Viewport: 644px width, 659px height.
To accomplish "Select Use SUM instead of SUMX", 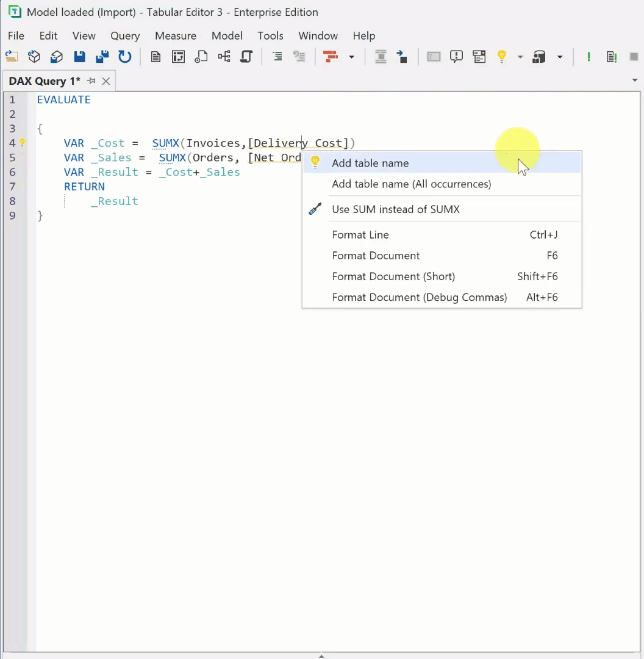I will (442, 209).
